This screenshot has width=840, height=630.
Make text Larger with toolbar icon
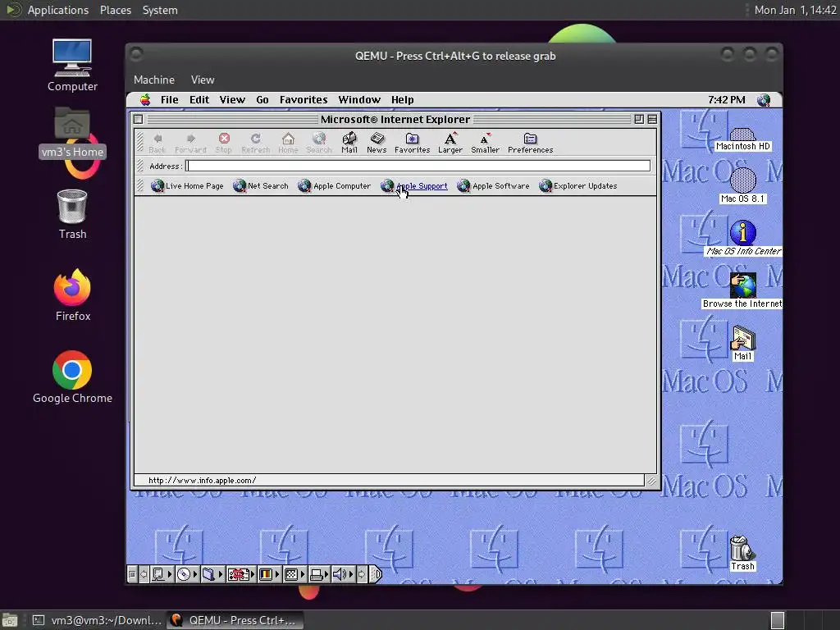[450, 143]
